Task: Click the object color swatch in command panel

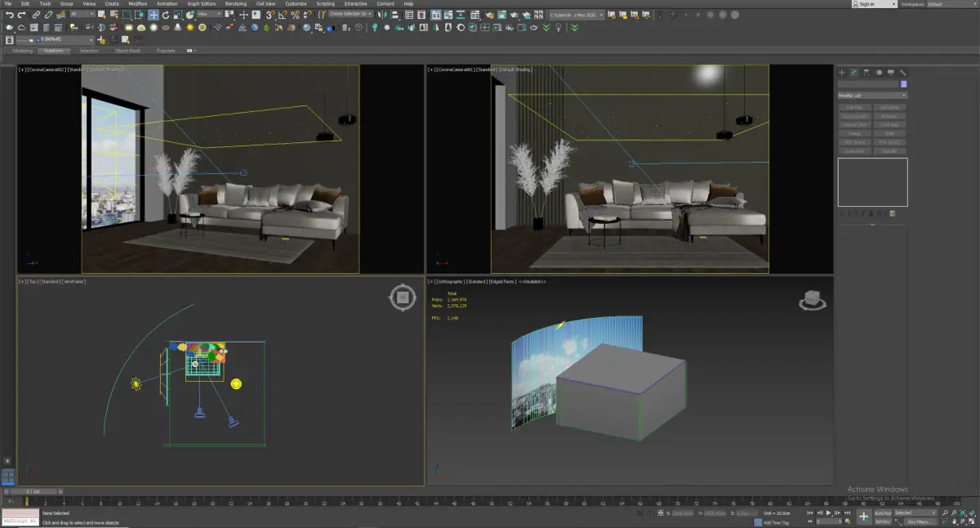Action: coord(904,83)
